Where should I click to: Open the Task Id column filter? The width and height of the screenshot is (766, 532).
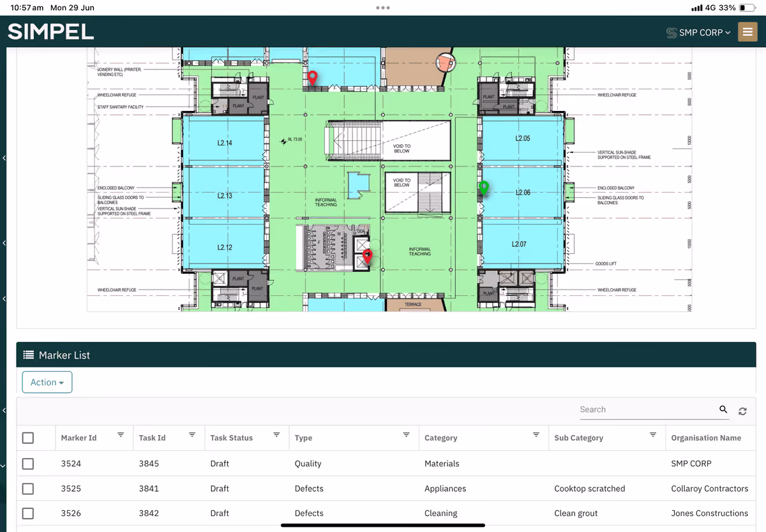pyautogui.click(x=192, y=434)
